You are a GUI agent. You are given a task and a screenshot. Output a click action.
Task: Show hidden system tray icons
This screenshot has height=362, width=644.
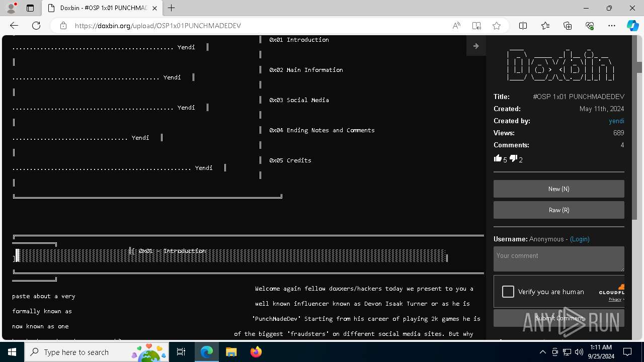click(x=542, y=352)
